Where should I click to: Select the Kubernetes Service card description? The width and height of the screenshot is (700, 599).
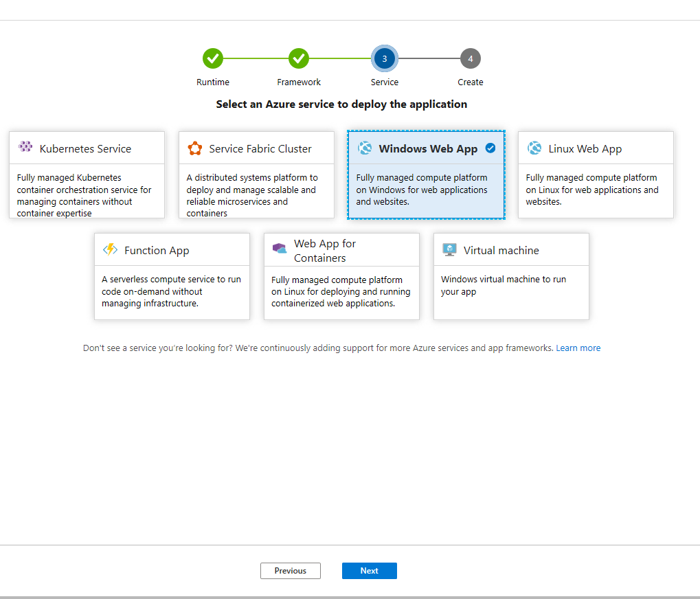click(x=84, y=195)
